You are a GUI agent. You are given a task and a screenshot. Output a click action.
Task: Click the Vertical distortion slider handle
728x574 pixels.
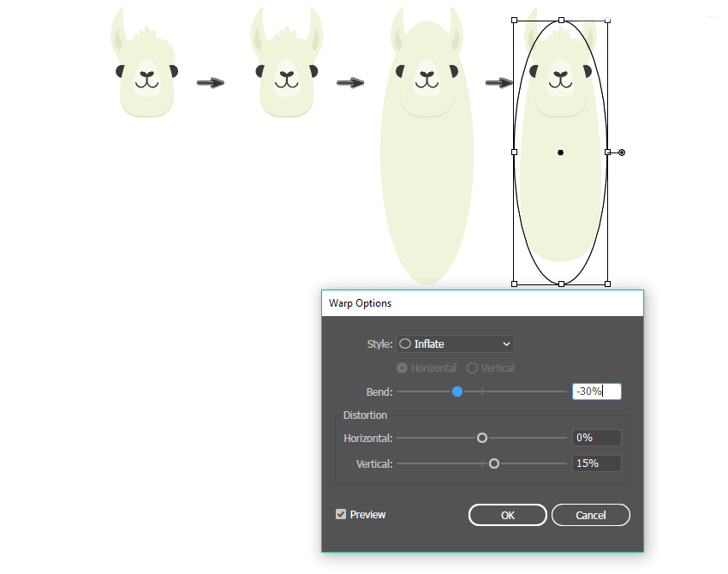pos(494,463)
